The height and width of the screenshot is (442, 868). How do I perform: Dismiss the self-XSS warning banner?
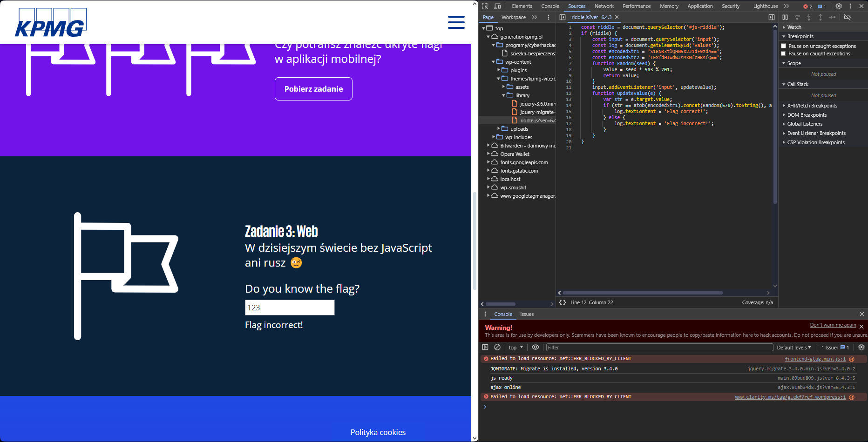861,327
